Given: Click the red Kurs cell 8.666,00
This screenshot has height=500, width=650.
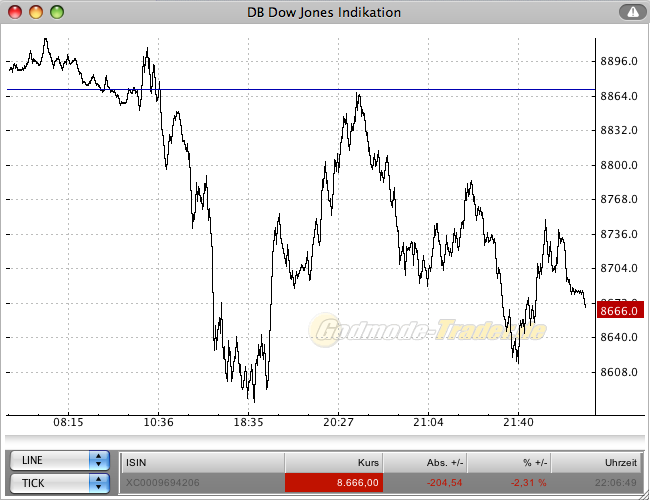Looking at the screenshot, I should click(334, 483).
